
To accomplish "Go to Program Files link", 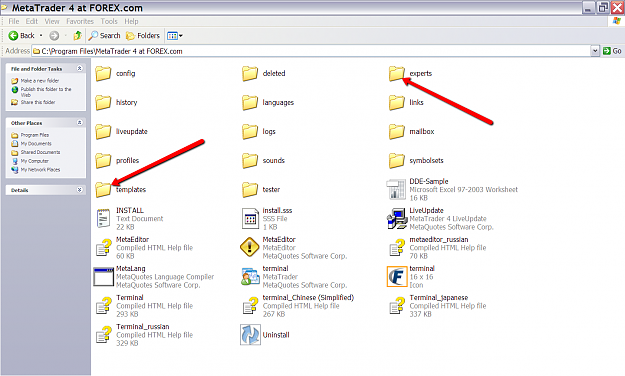I will click(x=30, y=135).
